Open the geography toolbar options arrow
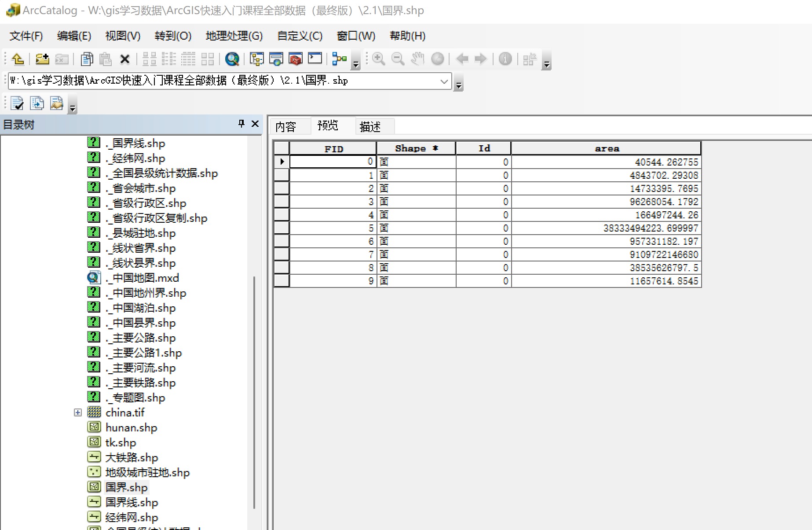Viewport: 812px width, 530px height. pyautogui.click(x=547, y=62)
